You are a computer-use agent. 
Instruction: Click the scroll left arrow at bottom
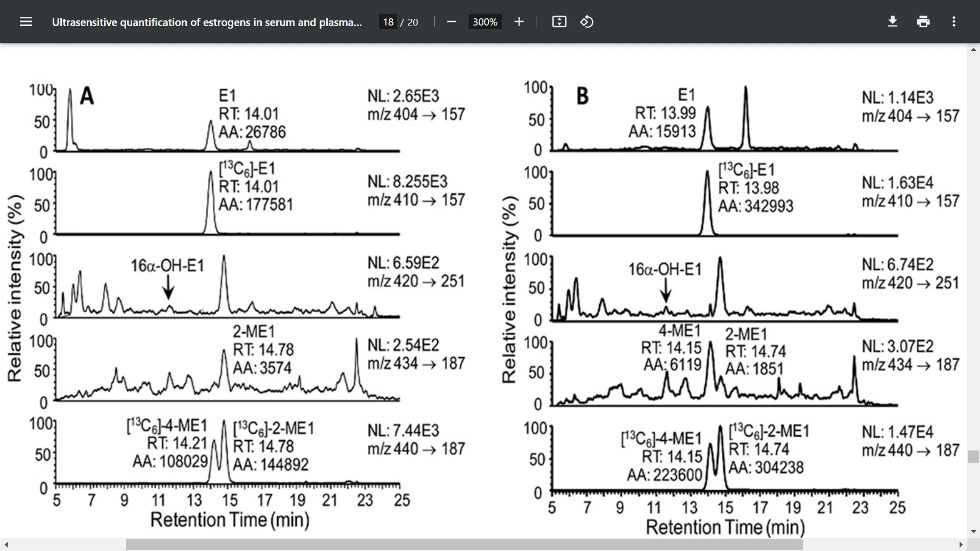click(x=6, y=545)
